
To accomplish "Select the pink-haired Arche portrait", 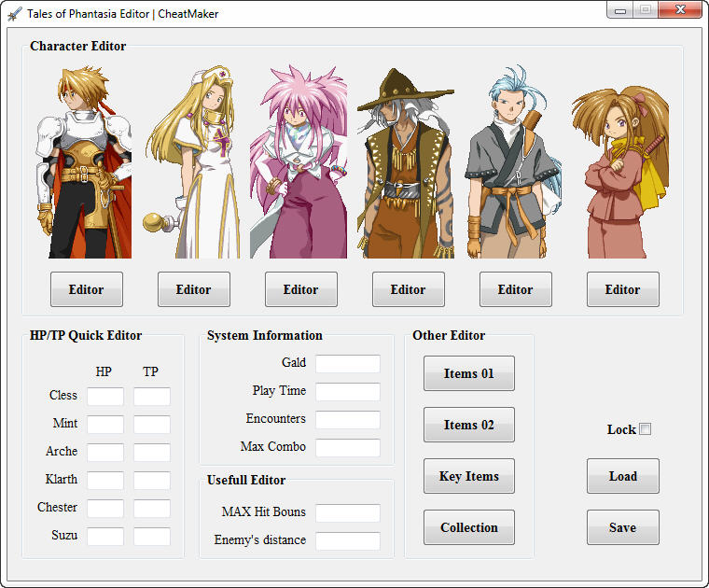I will tap(300, 163).
